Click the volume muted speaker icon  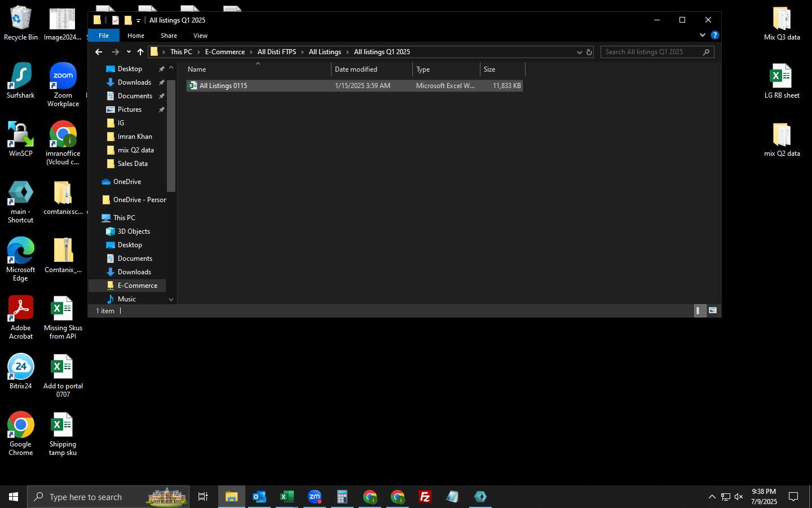click(x=739, y=497)
